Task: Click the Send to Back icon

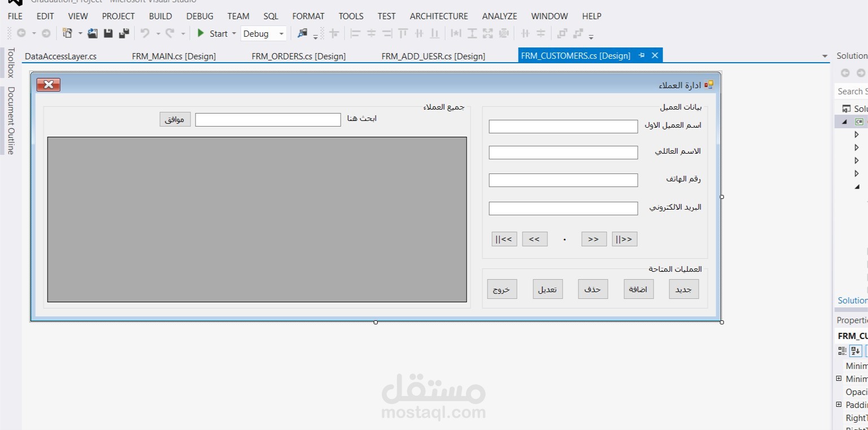Action: (578, 33)
